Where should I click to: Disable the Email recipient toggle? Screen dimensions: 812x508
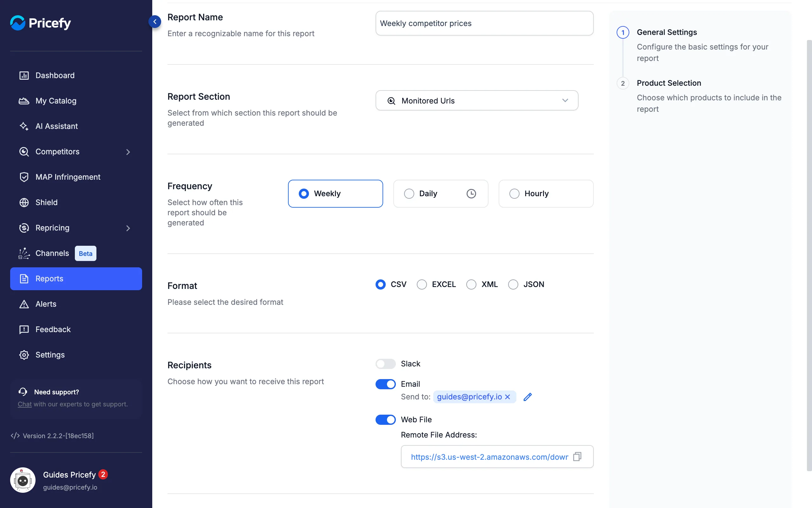[385, 384]
